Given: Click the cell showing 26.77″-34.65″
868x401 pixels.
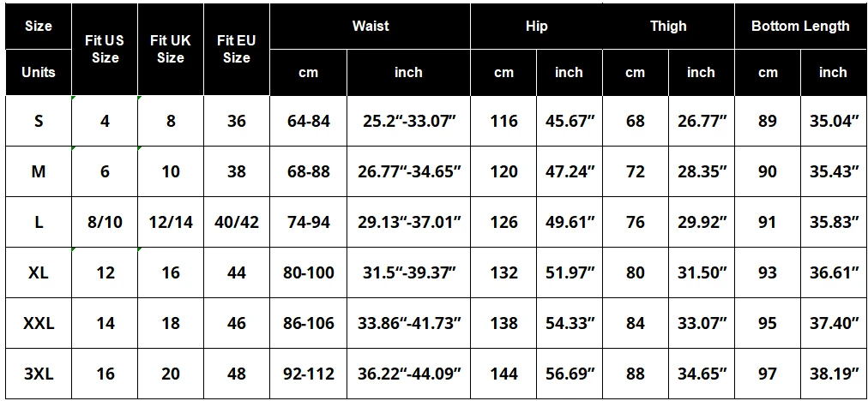Looking at the screenshot, I should coord(409,171).
